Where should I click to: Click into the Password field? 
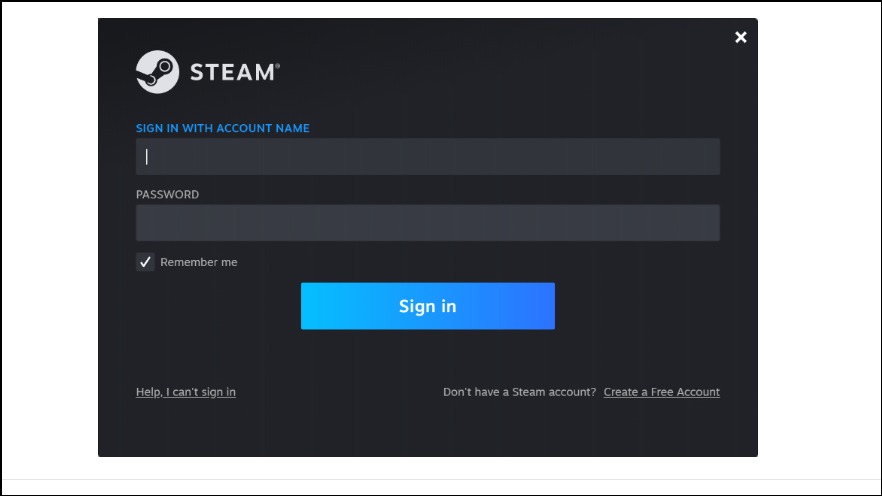point(428,223)
